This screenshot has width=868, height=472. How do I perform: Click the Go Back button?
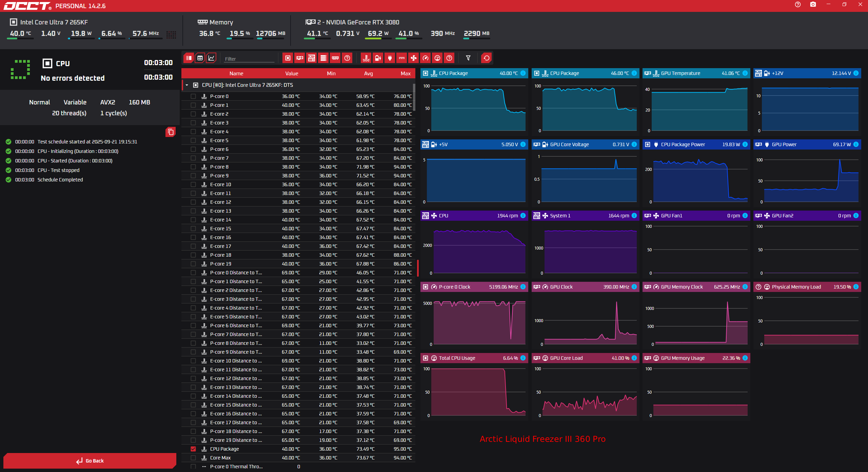(90, 461)
